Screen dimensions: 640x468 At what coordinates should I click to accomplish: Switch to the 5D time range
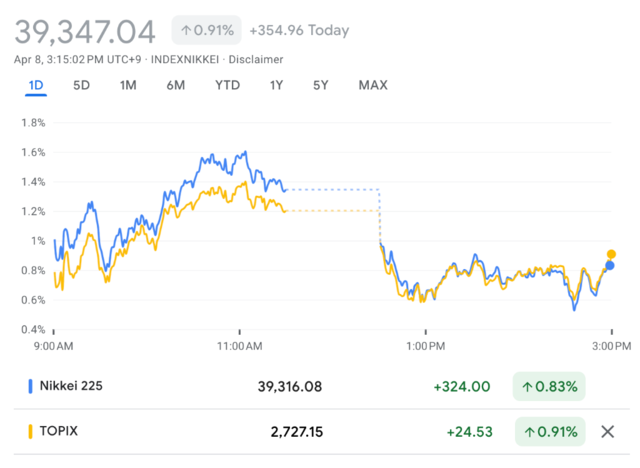(82, 85)
